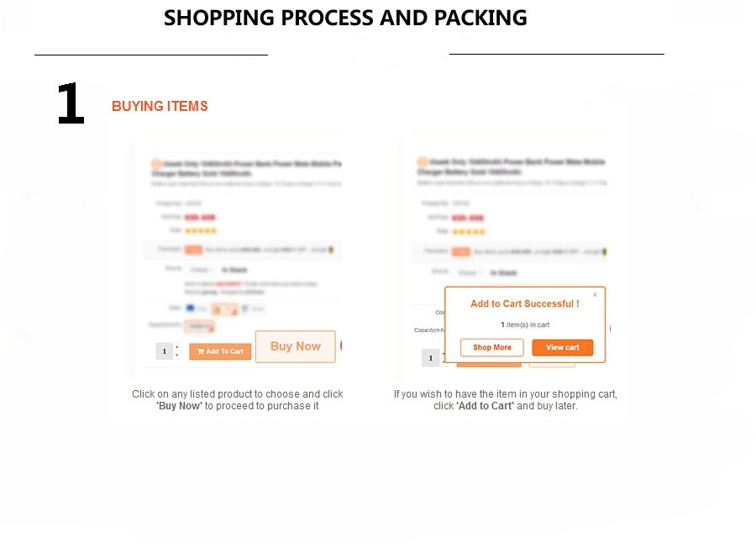Screen dimensions: 756x543
Task: Click the large Buy Now button
Action: pyautogui.click(x=295, y=346)
